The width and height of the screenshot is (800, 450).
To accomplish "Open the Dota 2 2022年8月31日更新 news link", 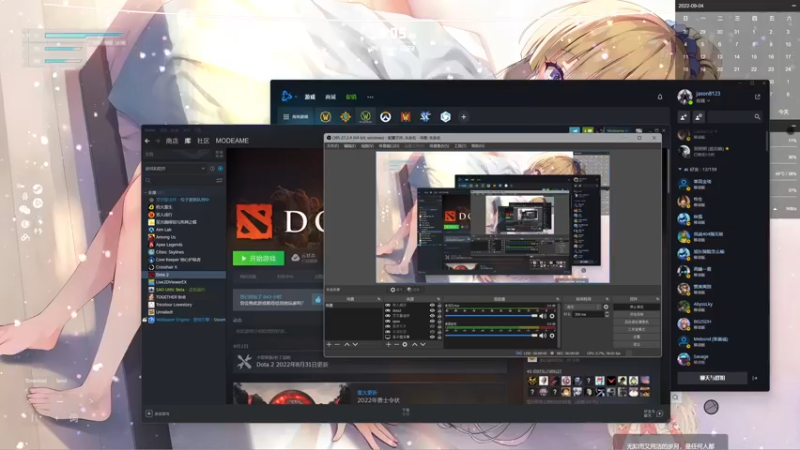I will (x=292, y=364).
